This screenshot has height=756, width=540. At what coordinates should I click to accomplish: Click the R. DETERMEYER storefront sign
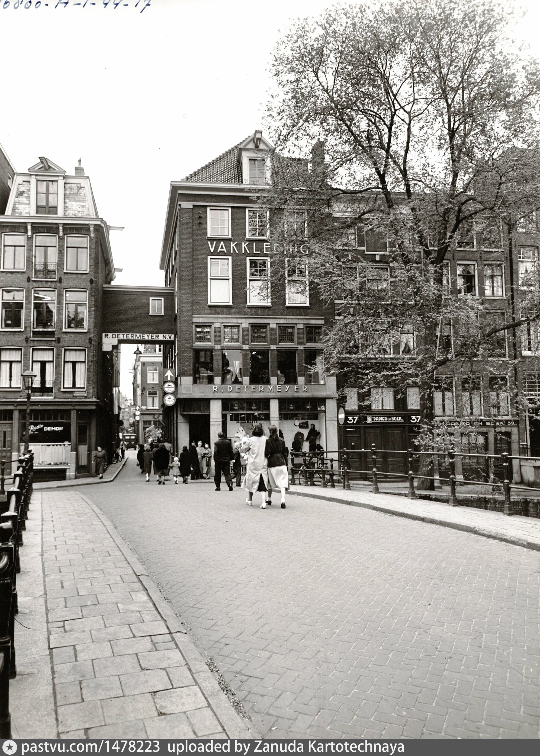point(260,389)
